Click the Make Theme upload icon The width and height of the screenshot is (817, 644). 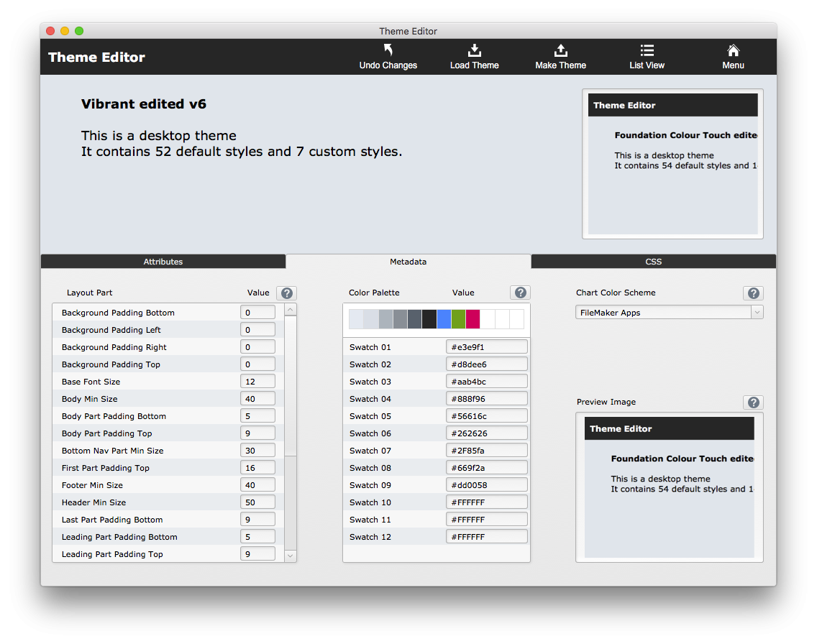560,50
